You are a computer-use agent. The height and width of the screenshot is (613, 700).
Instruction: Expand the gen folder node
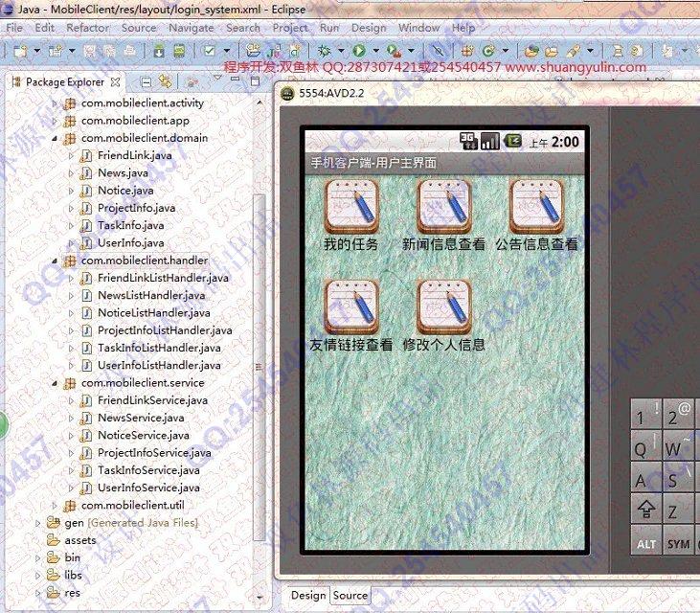[x=38, y=523]
